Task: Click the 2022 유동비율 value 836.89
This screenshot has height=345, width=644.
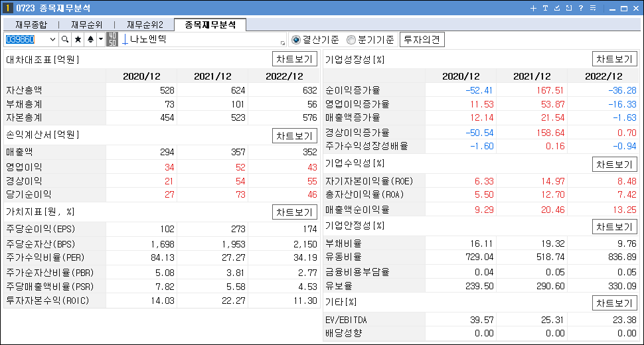Action: (622, 257)
